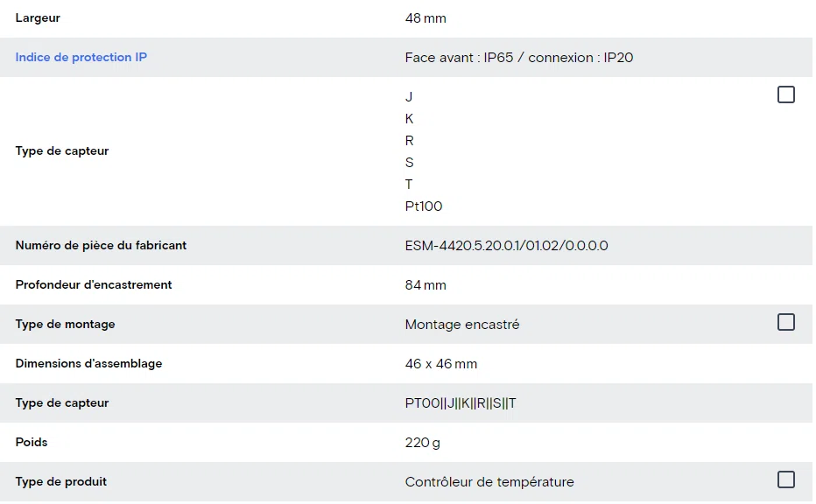Click the Pt100 sensor type entry
Viewport: 816px width, 504px height.
click(424, 206)
